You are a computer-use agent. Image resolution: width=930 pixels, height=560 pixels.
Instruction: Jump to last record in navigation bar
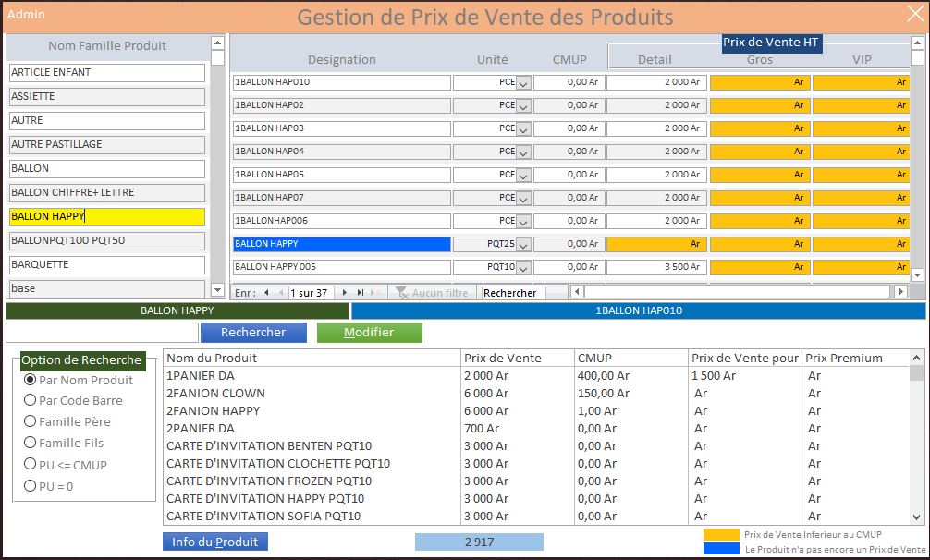(x=360, y=293)
